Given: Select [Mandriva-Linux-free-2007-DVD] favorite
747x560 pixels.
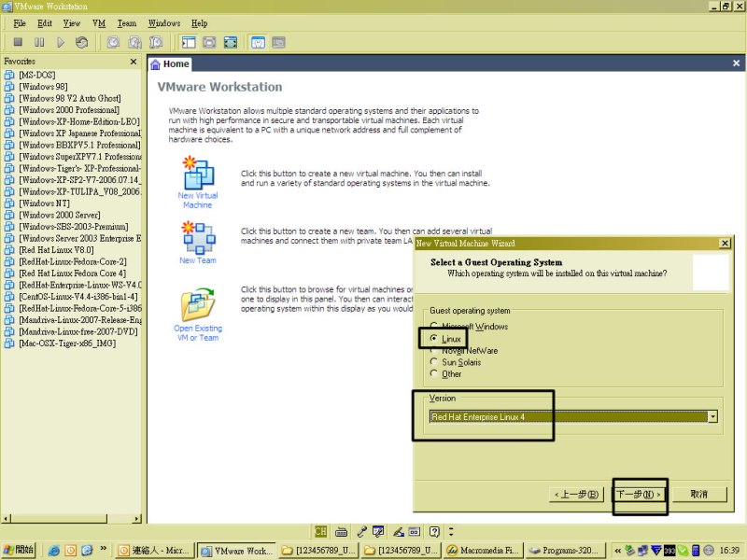Looking at the screenshot, I should 78,331.
